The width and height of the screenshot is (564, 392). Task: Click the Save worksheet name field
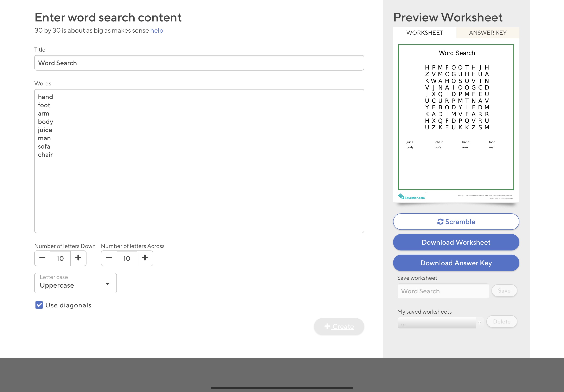click(443, 291)
